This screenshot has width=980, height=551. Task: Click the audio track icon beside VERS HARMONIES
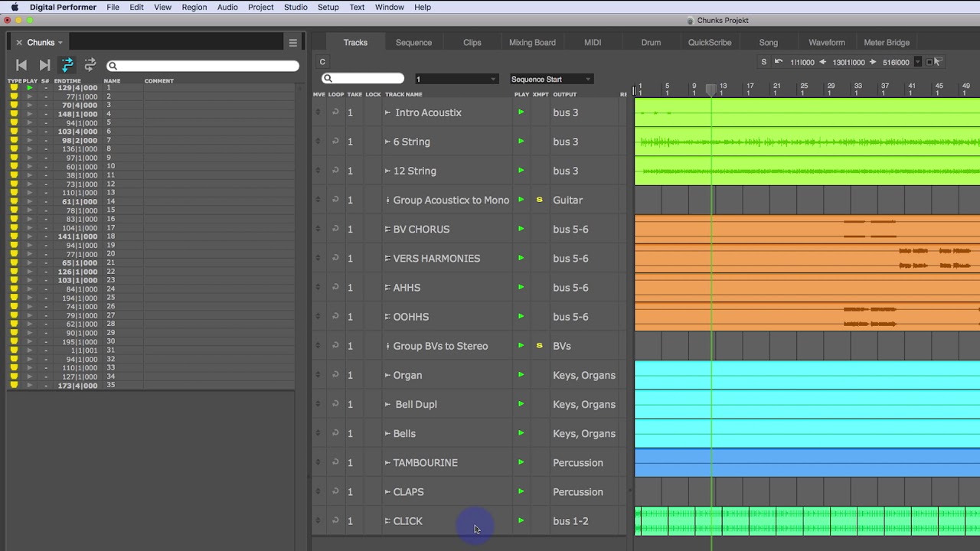pyautogui.click(x=387, y=258)
